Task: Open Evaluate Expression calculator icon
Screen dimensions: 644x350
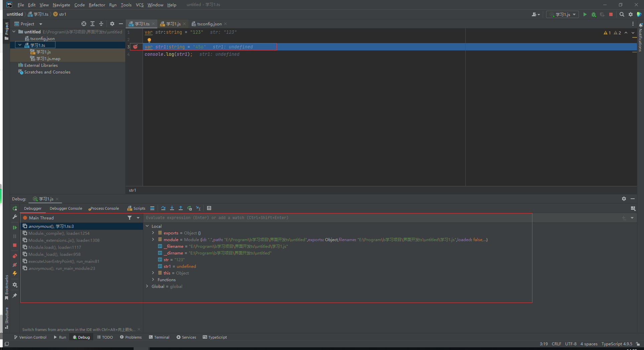Action: click(209, 208)
